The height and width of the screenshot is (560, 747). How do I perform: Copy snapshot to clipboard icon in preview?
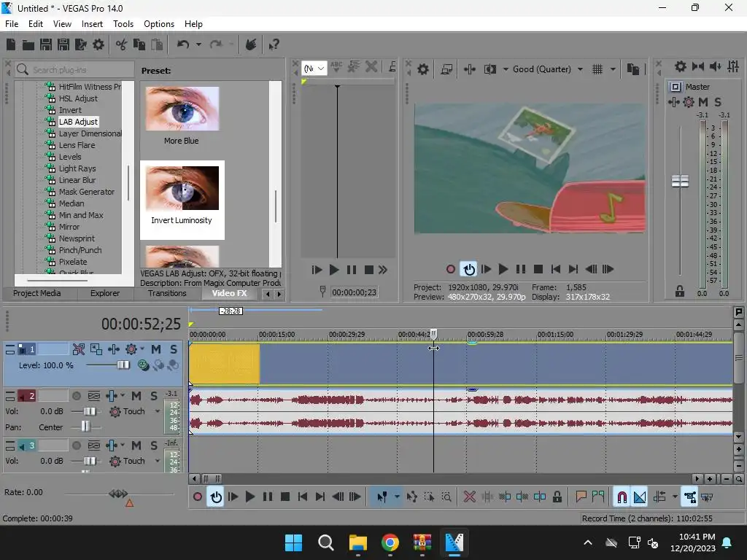[x=632, y=69]
